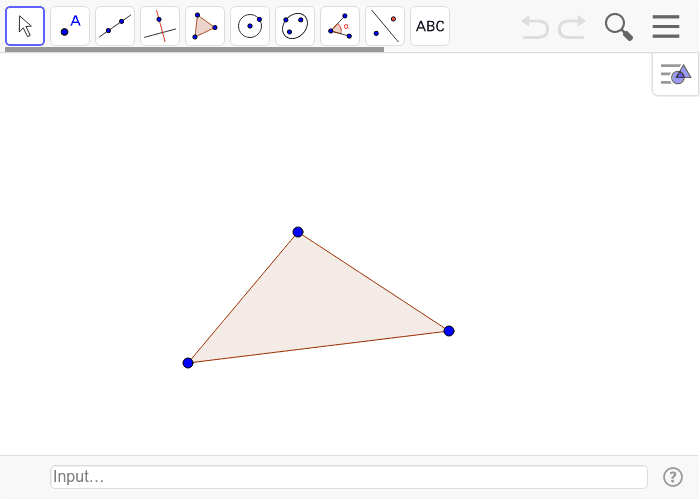Open the input help question mark
The image size is (700, 500).
pyautogui.click(x=672, y=477)
